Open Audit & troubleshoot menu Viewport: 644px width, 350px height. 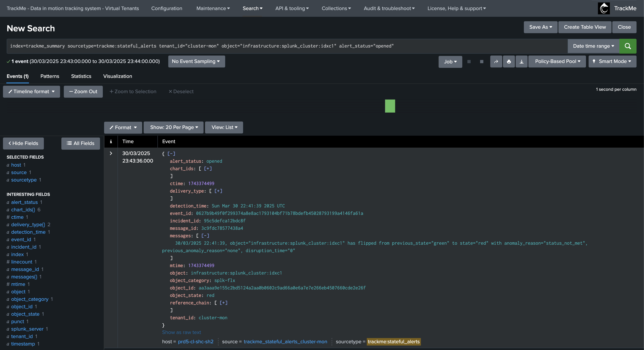pyautogui.click(x=389, y=8)
